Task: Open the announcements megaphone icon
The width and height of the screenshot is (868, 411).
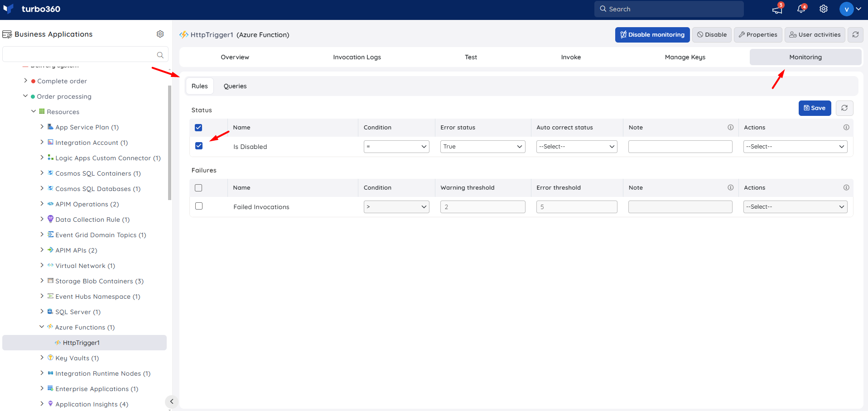Action: (x=777, y=9)
